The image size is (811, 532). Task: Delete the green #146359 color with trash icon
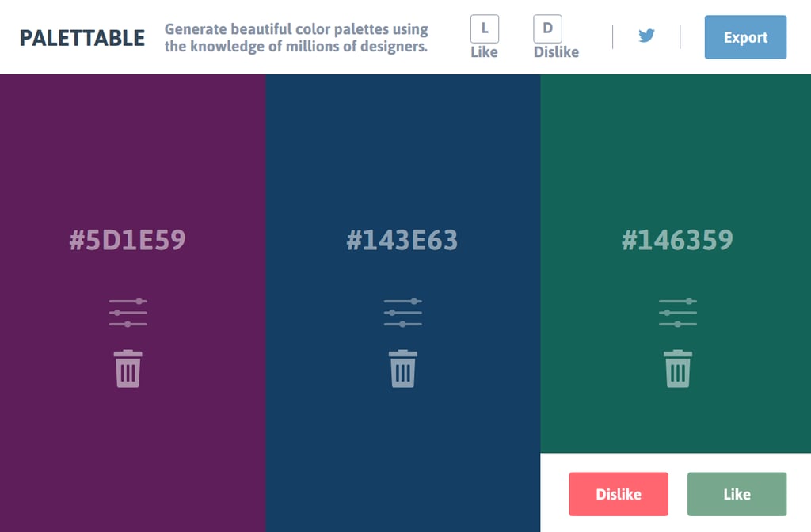(678, 369)
